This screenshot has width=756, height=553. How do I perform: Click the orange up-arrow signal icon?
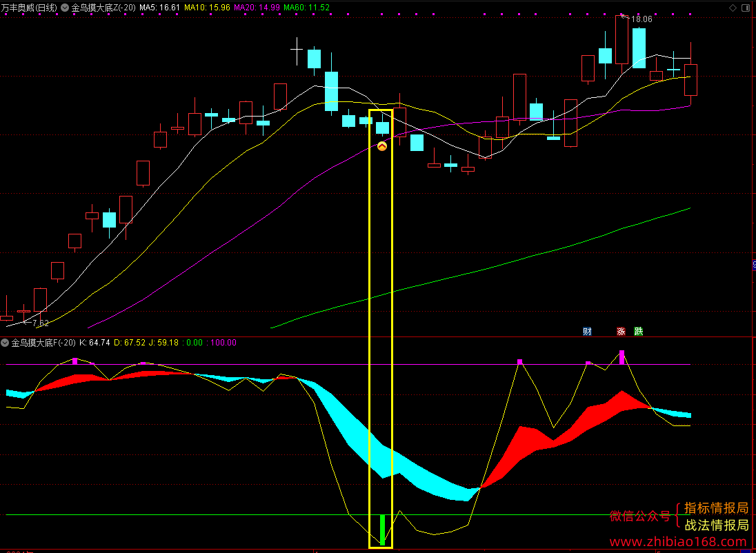[382, 146]
